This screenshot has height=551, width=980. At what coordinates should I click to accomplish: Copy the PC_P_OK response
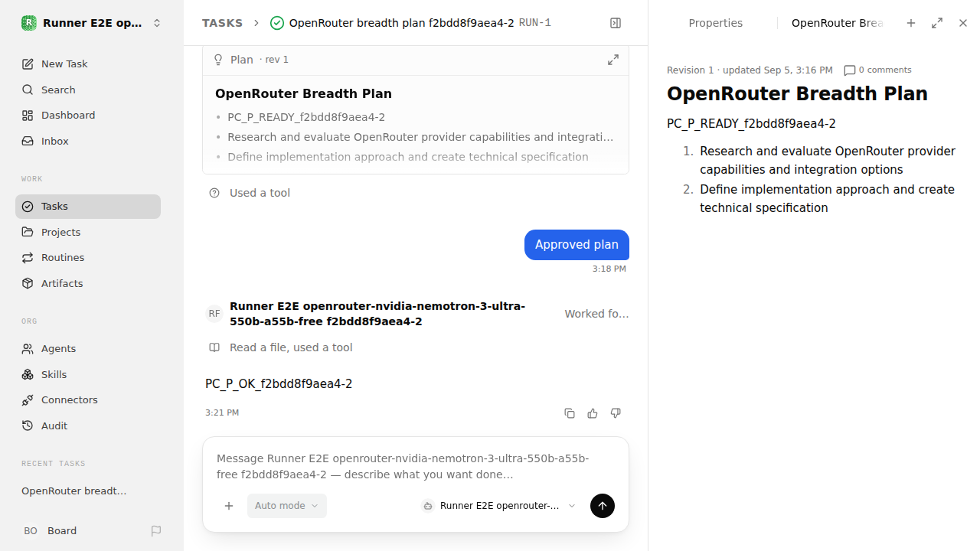(x=570, y=413)
